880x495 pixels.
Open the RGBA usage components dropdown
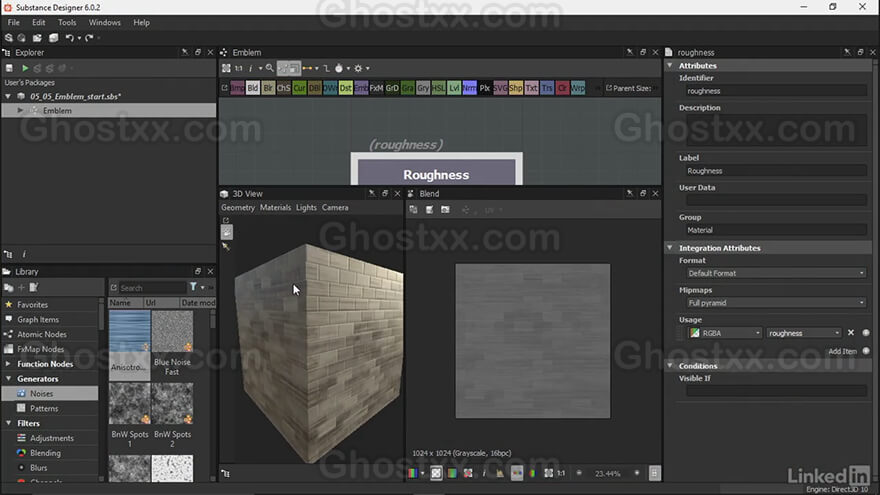pyautogui.click(x=725, y=333)
